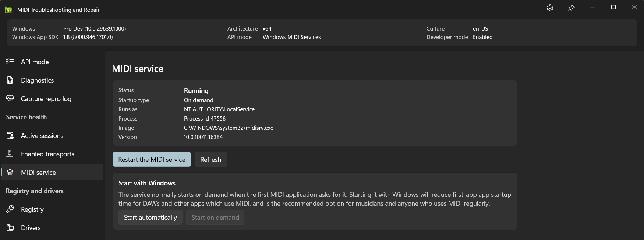Click the Start on demand button

[215, 217]
